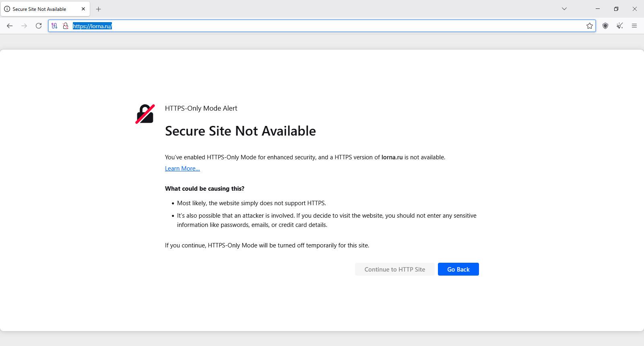
Task: Select the 'Secure Site Not Available' tab
Action: 39,9
